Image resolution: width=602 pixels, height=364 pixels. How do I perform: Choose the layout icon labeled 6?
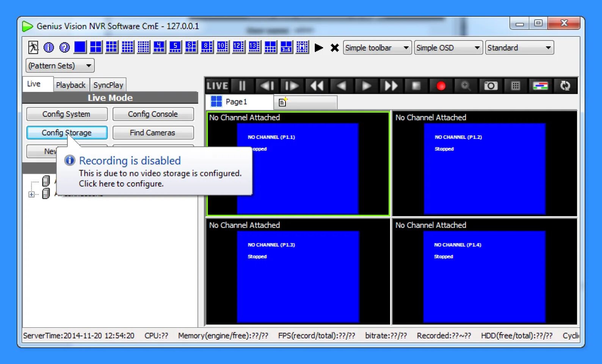(191, 47)
